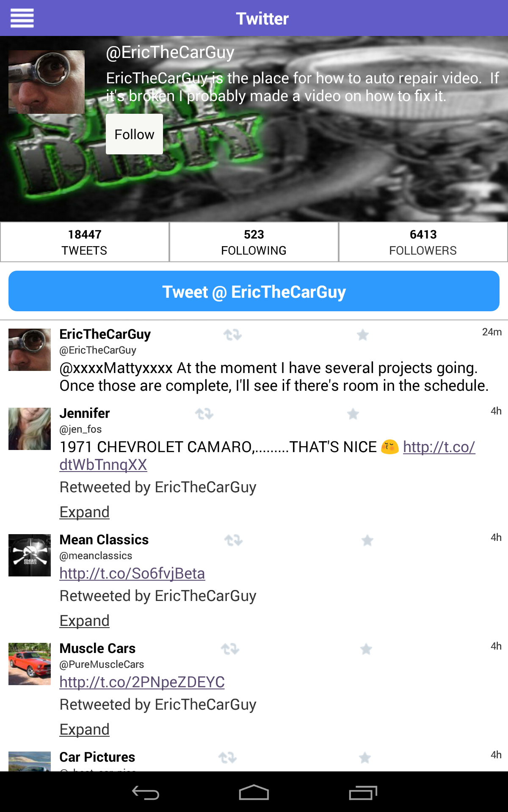Follow the EricTheCarGuy account

(x=134, y=134)
